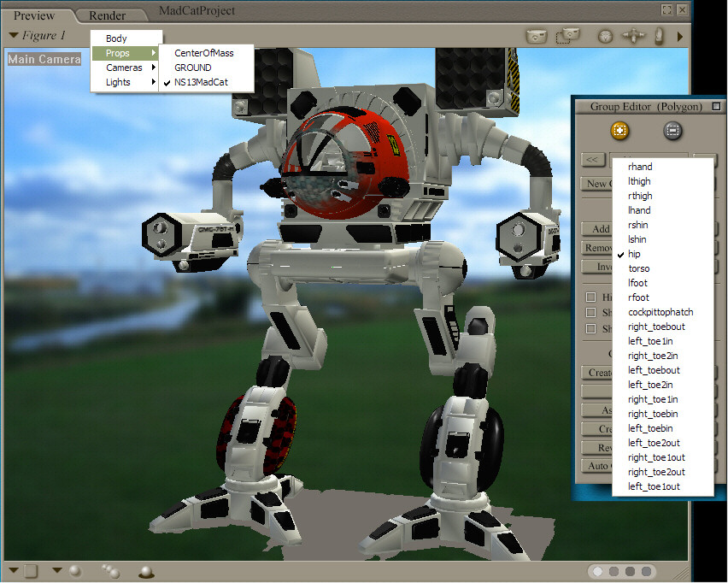
Task: Check NS13MadCat in the Props submenu
Action: [200, 82]
